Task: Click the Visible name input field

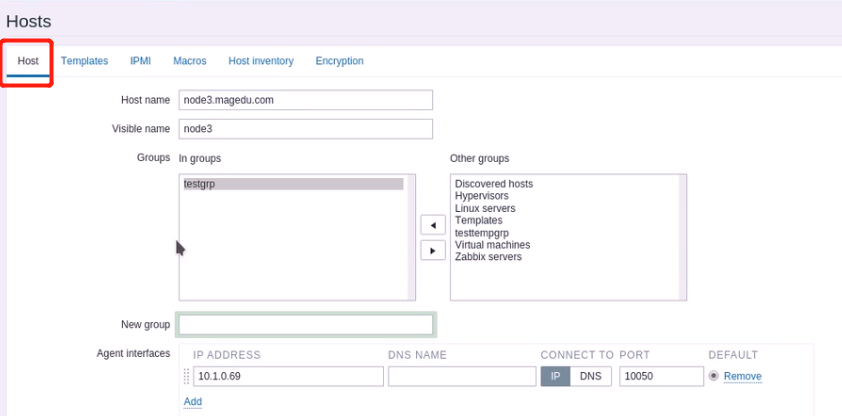Action: pyautogui.click(x=306, y=129)
